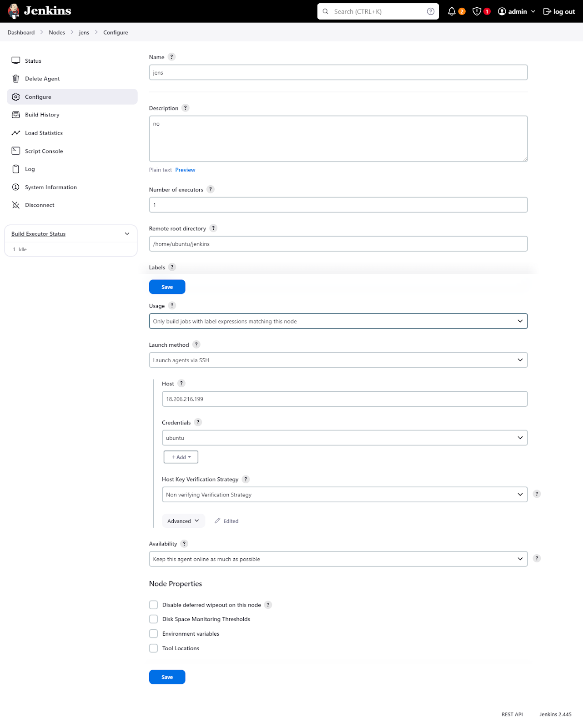
Task: Check Disk Space Monitoring Thresholds
Action: [154, 619]
